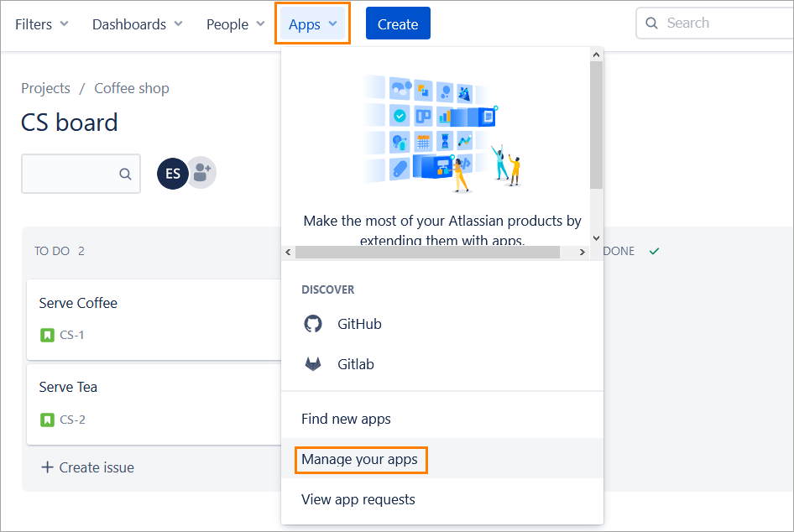Click the plus icon beside Create issue
794x532 pixels.
(x=47, y=467)
